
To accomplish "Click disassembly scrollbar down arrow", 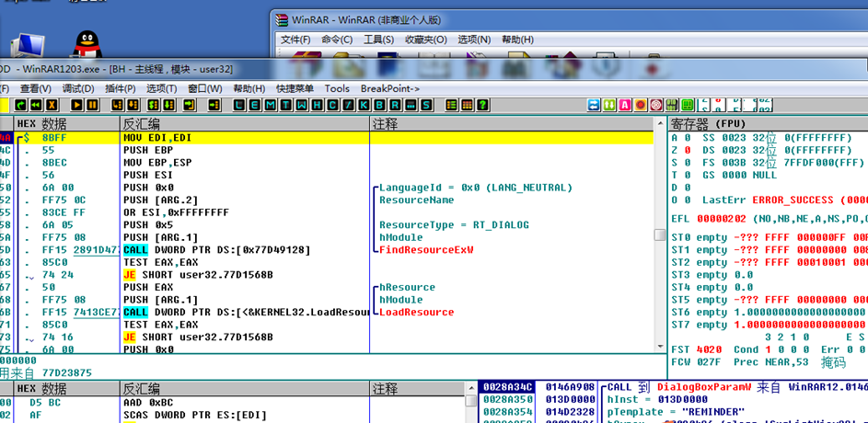I will pyautogui.click(x=659, y=346).
